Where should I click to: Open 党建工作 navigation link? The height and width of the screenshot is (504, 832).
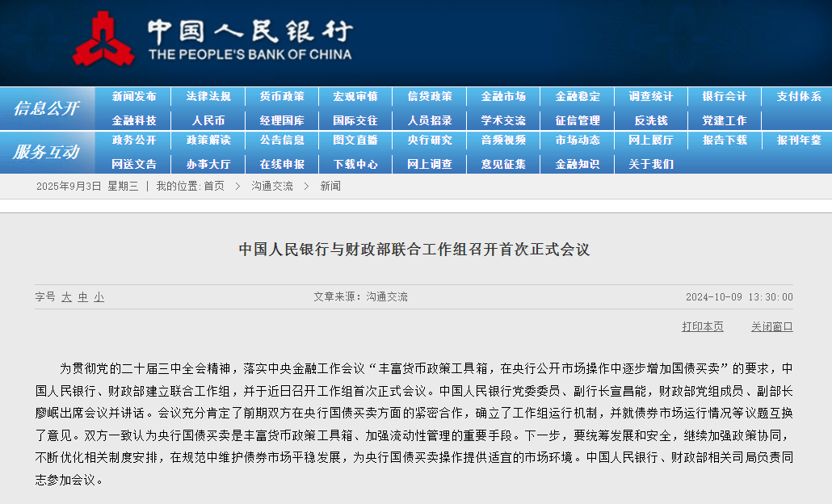point(725,120)
